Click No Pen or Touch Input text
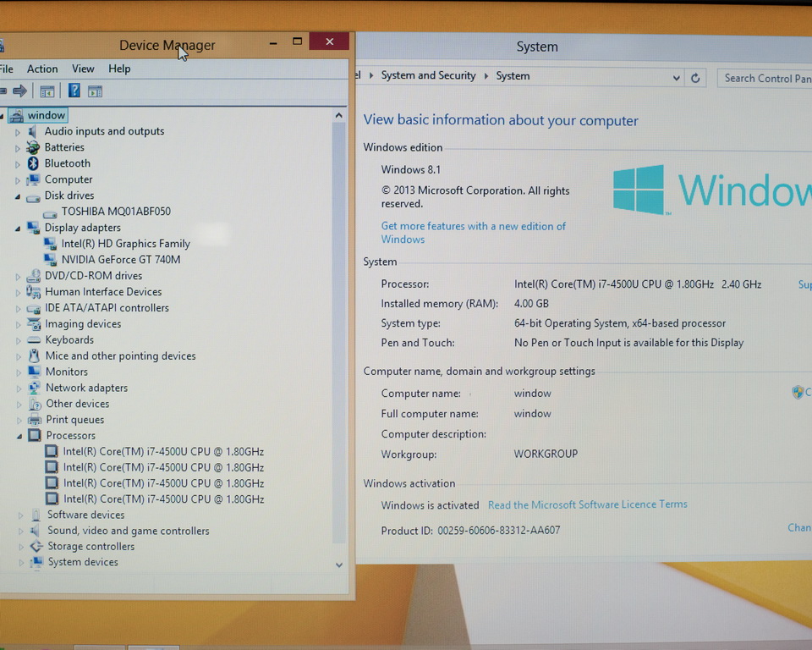 coord(628,343)
